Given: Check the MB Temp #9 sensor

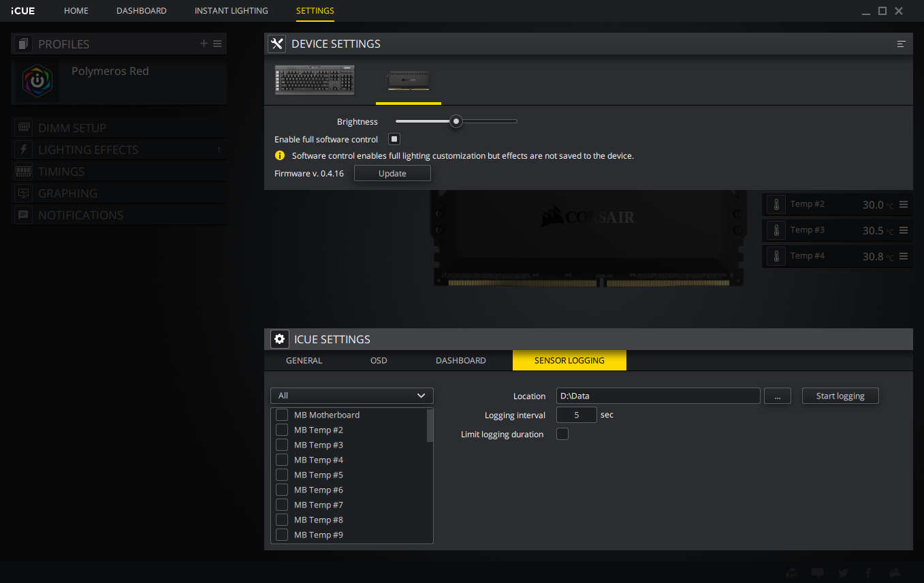Looking at the screenshot, I should [x=281, y=535].
